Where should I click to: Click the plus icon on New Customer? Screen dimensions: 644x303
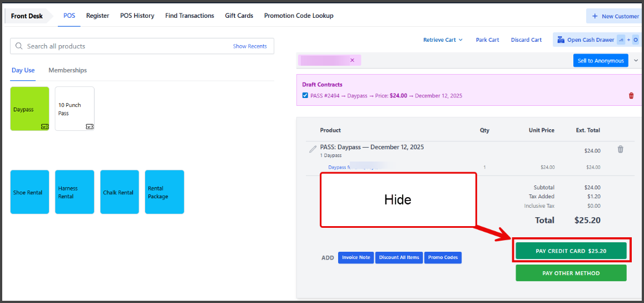tap(595, 16)
